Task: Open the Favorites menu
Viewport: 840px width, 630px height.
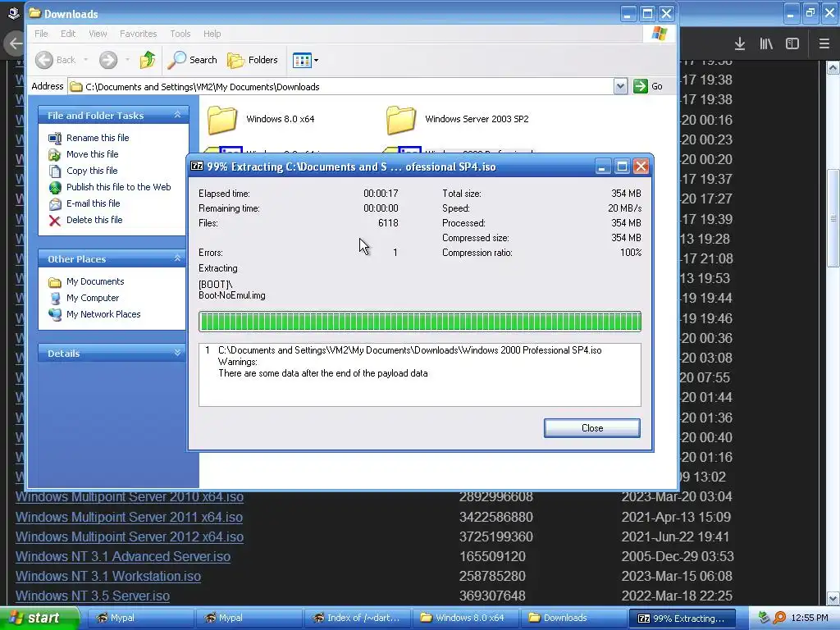Action: click(x=138, y=34)
